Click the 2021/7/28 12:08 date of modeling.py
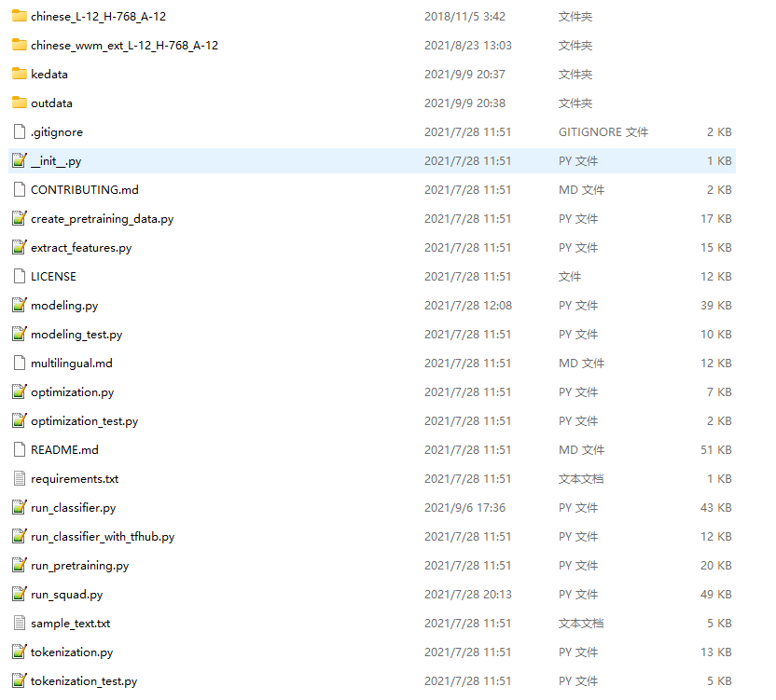This screenshot has width=776, height=700. click(x=467, y=306)
